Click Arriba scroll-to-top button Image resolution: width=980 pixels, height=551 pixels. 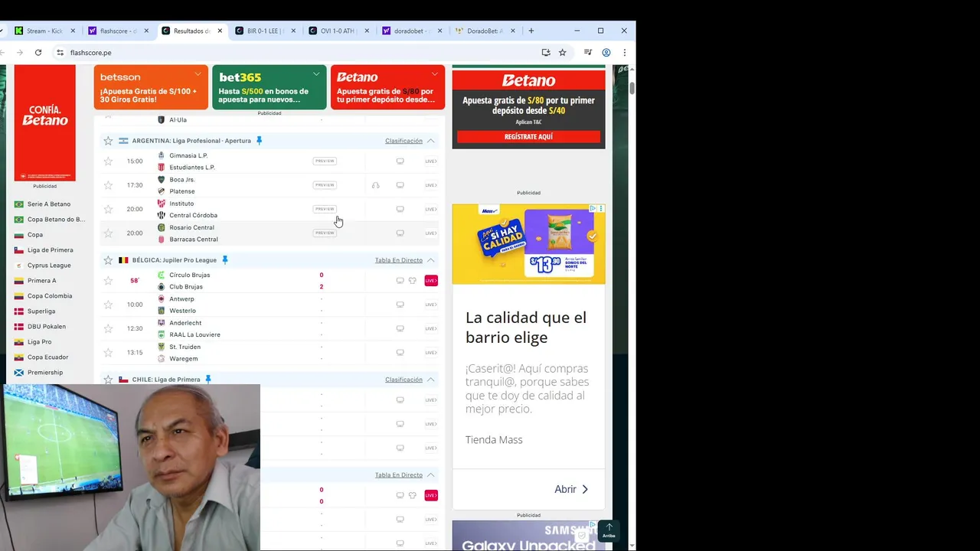coord(609,530)
